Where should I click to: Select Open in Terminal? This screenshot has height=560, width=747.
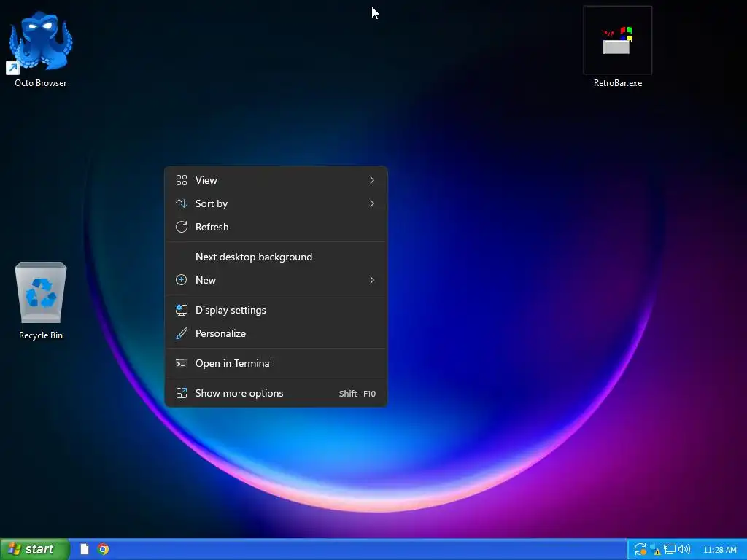coord(276,363)
